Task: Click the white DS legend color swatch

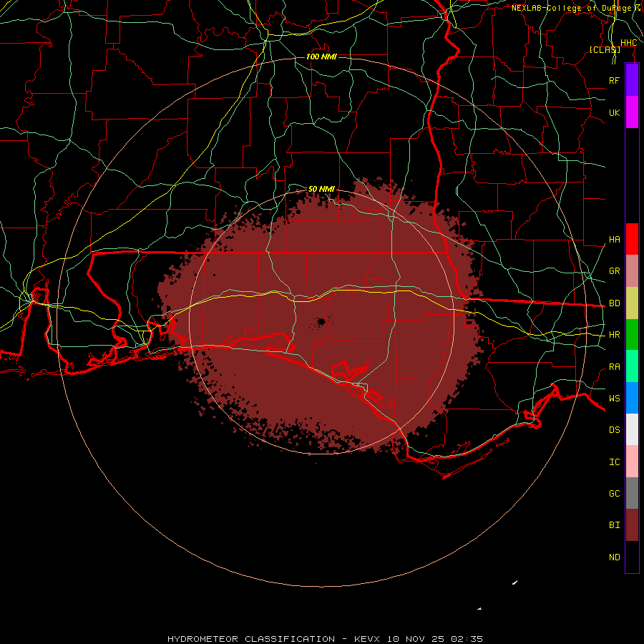Action: pyautogui.click(x=632, y=429)
